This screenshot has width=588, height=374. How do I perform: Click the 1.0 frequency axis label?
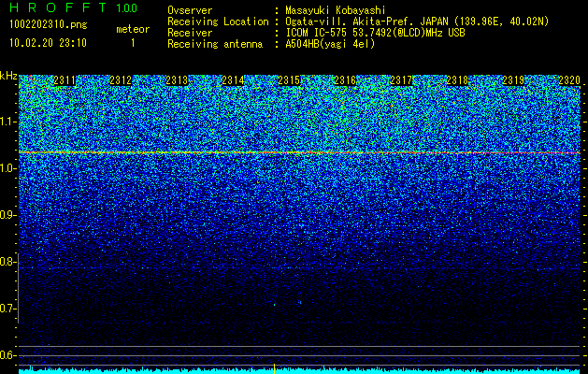click(x=8, y=168)
